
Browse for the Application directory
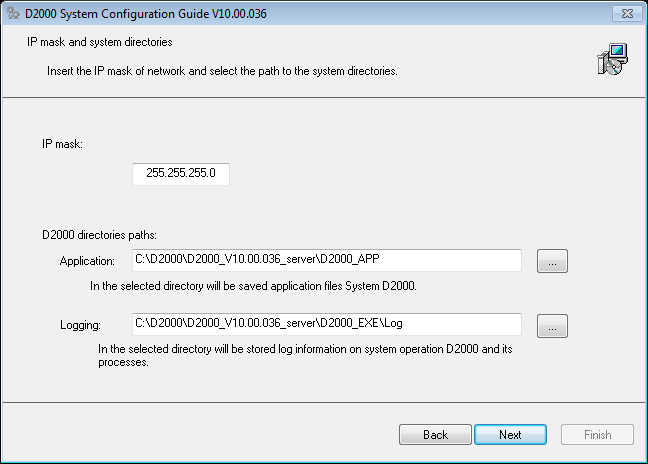(x=553, y=261)
